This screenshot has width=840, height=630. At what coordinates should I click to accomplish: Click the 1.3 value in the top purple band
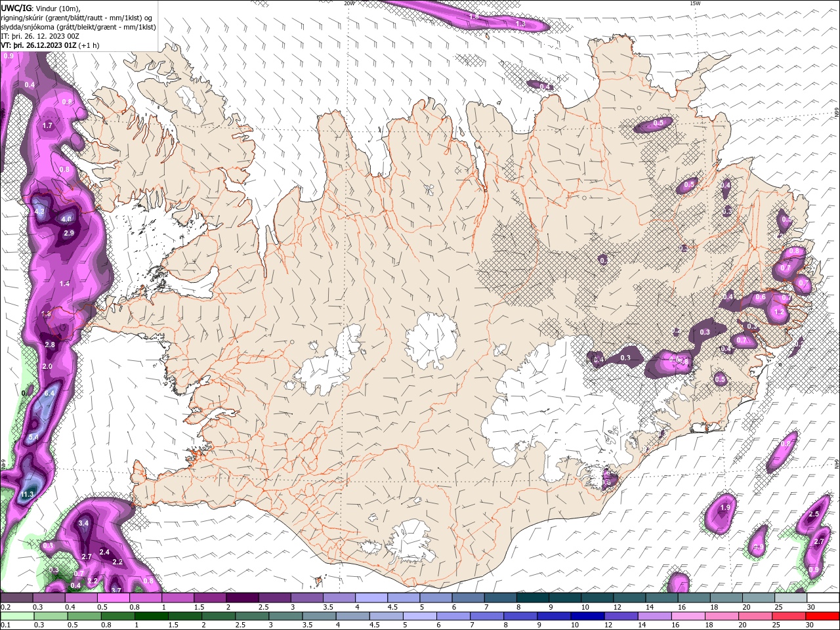coord(520,24)
